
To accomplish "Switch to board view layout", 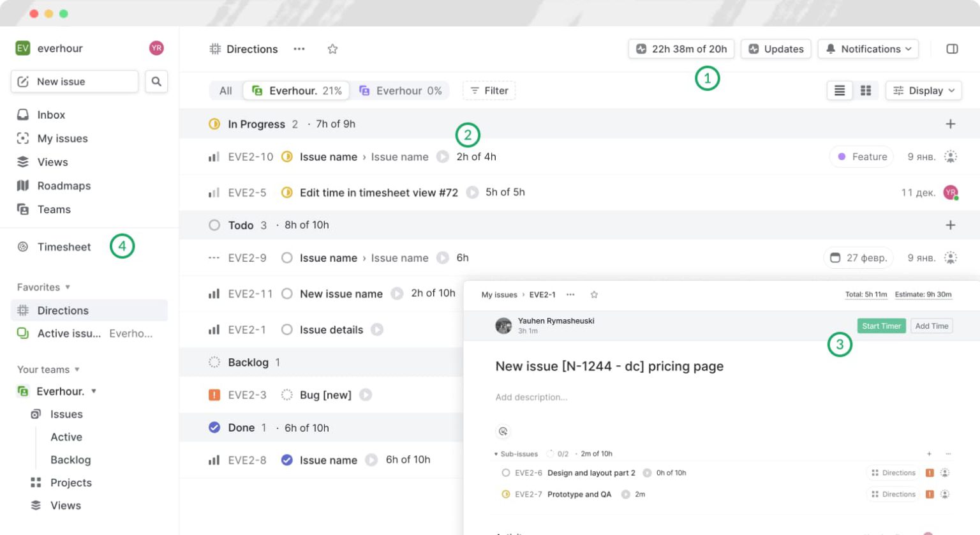I will (866, 90).
